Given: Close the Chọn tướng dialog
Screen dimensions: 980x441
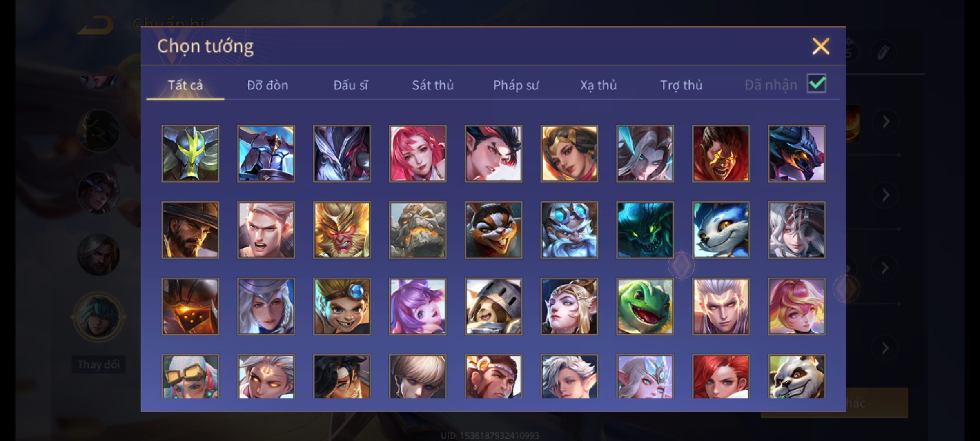Looking at the screenshot, I should pyautogui.click(x=821, y=46).
